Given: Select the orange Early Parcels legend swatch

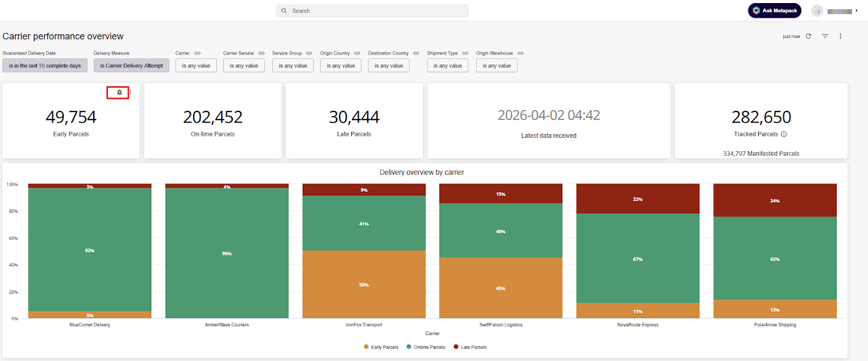Looking at the screenshot, I should [x=367, y=347].
